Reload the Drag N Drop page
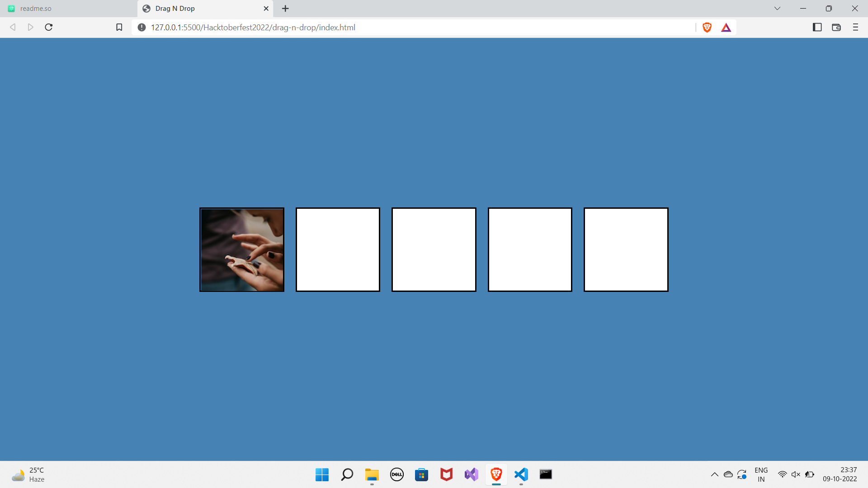 [49, 28]
